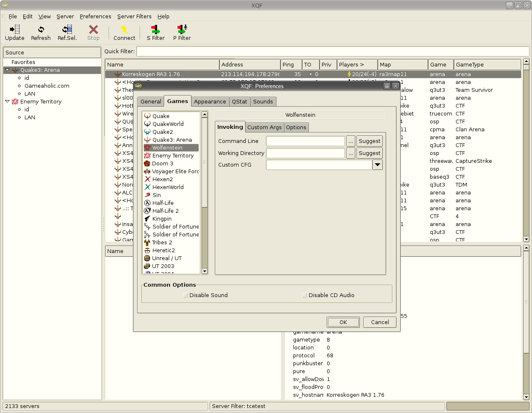Enable the Disable Sound checkbox
The height and width of the screenshot is (413, 532).
(185, 295)
